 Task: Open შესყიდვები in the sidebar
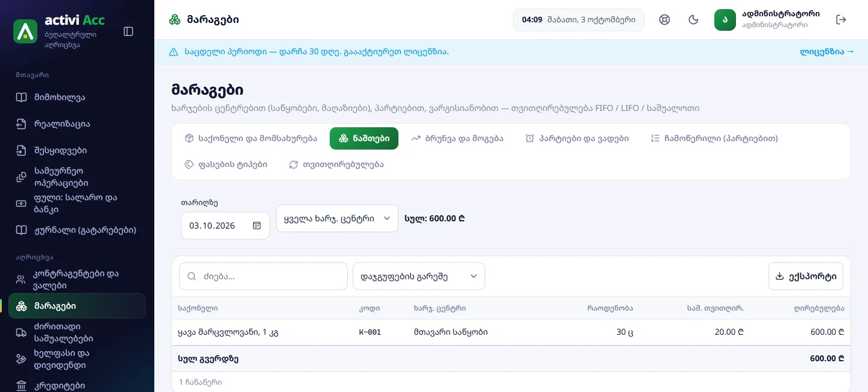[x=77, y=151]
